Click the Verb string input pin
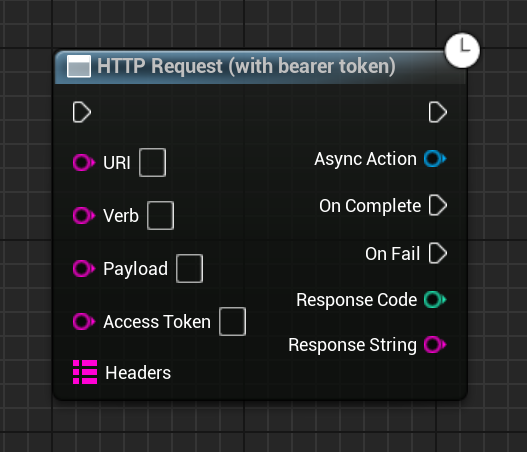The width and height of the screenshot is (527, 452). click(84, 215)
